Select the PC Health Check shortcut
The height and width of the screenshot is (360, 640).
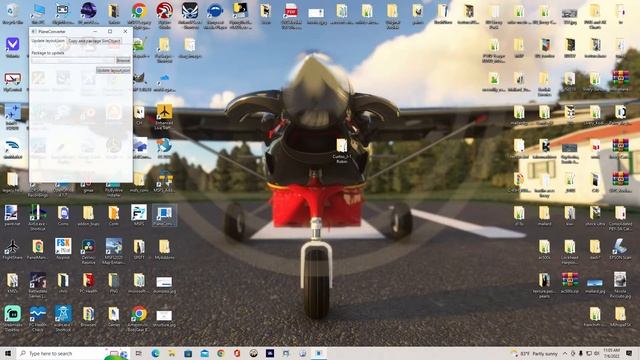click(38, 318)
